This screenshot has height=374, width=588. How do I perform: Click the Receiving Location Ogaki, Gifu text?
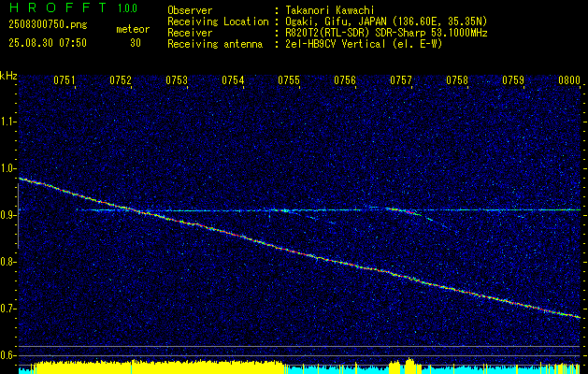pos(386,22)
